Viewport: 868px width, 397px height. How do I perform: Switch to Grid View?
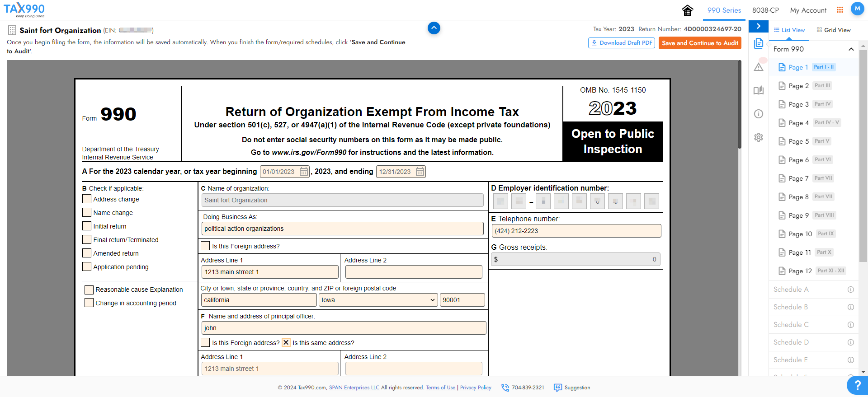(x=834, y=30)
